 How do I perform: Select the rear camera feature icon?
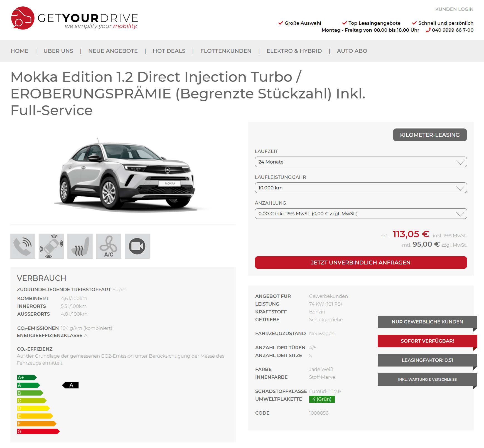pos(137,246)
